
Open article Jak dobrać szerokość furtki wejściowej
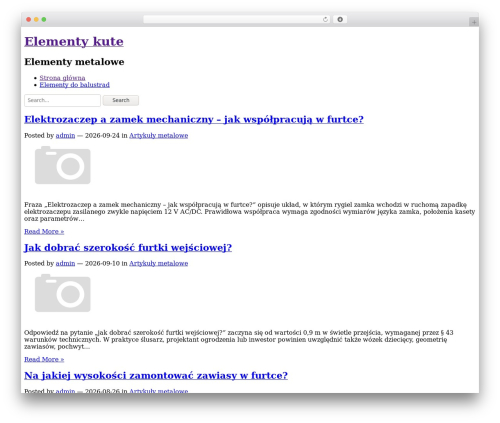tap(128, 247)
